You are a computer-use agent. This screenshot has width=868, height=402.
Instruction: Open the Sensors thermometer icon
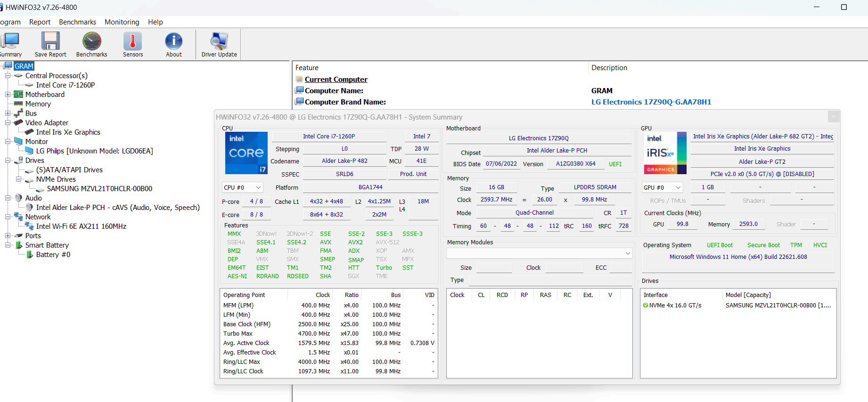point(133,44)
